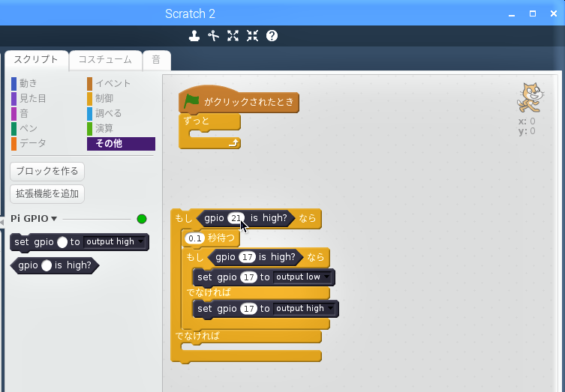
Task: Collapse the palette using left edge arrow
Action: (2, 222)
